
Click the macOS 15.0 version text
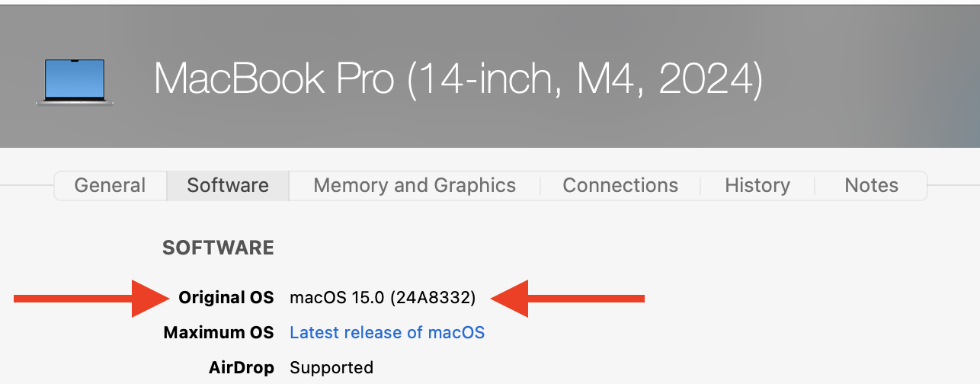coord(337,298)
